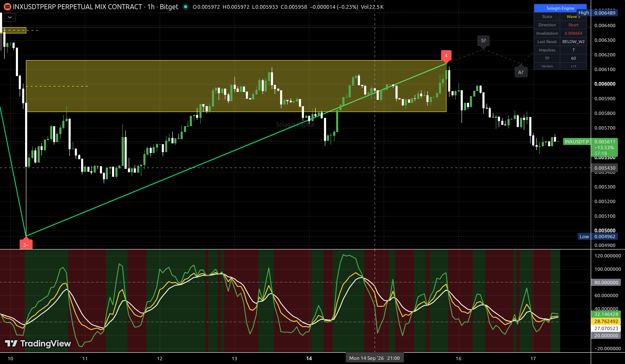Image resolution: width=625 pixels, height=364 pixels.
Task: Click the projected 5? wave label
Action: tap(483, 41)
